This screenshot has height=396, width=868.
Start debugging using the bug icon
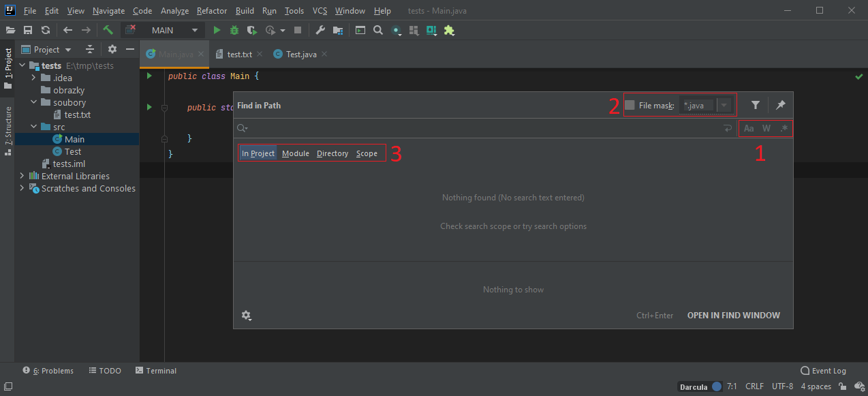point(233,30)
